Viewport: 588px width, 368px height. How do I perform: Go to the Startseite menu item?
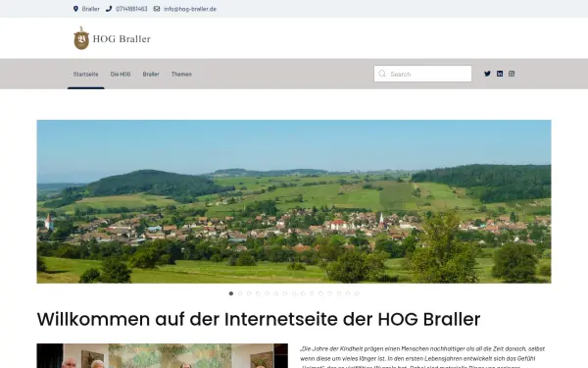point(86,74)
